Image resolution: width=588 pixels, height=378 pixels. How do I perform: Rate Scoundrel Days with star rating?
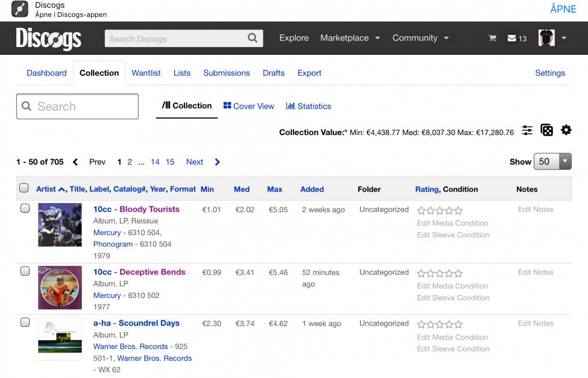440,324
